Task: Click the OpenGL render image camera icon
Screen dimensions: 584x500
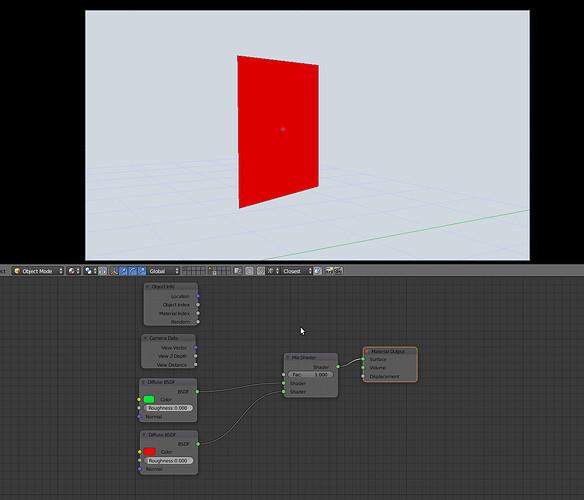Action: coord(329,271)
